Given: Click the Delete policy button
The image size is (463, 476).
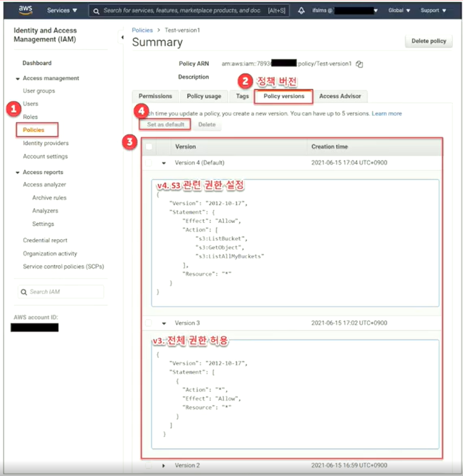Looking at the screenshot, I should (x=429, y=41).
